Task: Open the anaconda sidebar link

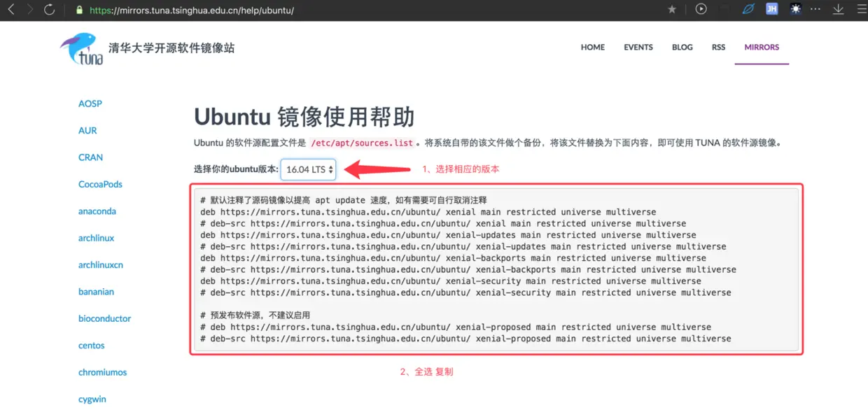Action: tap(97, 211)
